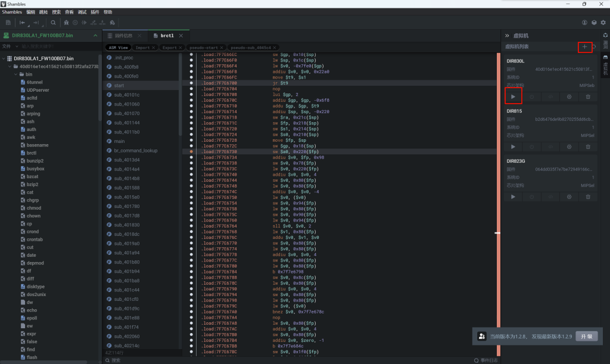Viewport: 610px width, 364px height.
Task: Click the add virtual machine plus icon
Action: (x=584, y=46)
